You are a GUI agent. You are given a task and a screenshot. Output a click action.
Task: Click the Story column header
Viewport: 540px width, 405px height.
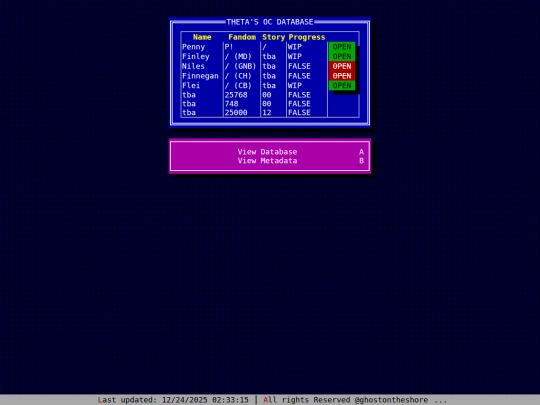coord(273,37)
